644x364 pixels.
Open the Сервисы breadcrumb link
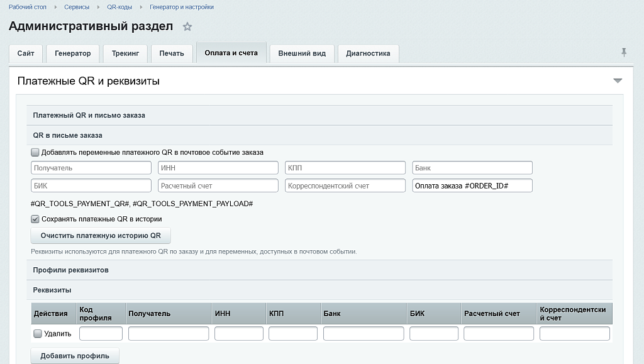coord(77,7)
